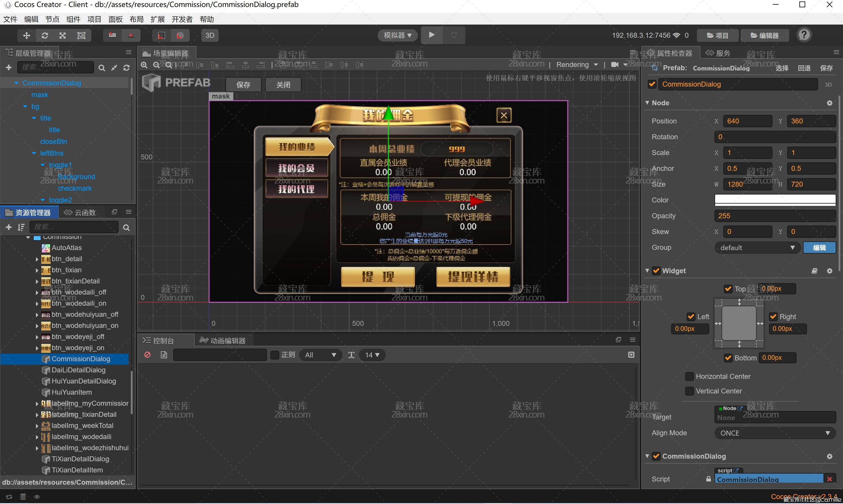The image size is (843, 504).
Task: Open hierarchy panel menu icon
Action: point(128,52)
